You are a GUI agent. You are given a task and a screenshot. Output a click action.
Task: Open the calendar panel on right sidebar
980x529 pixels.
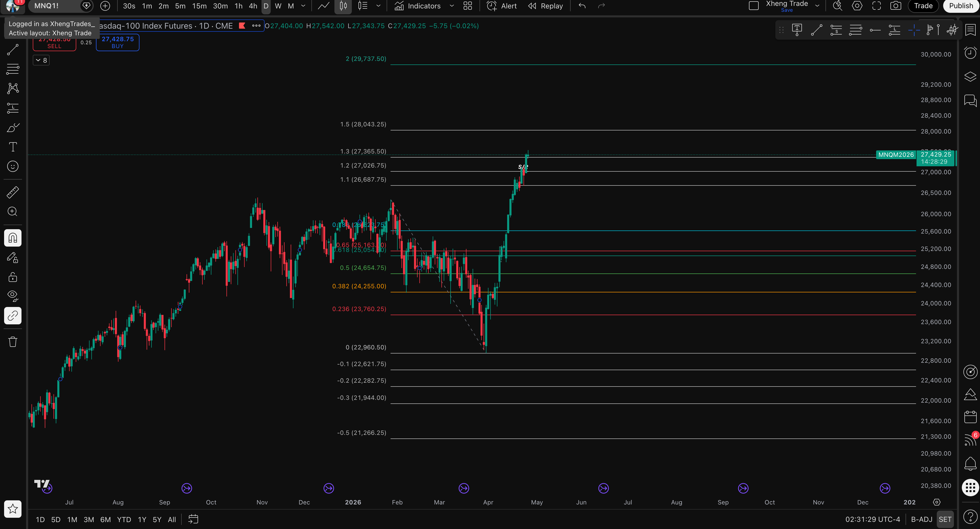point(970,417)
